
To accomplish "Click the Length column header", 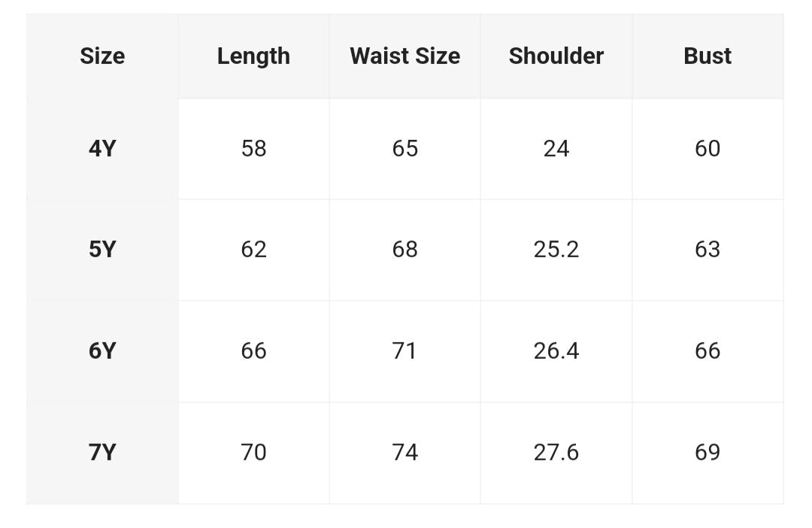I will pyautogui.click(x=253, y=56).
